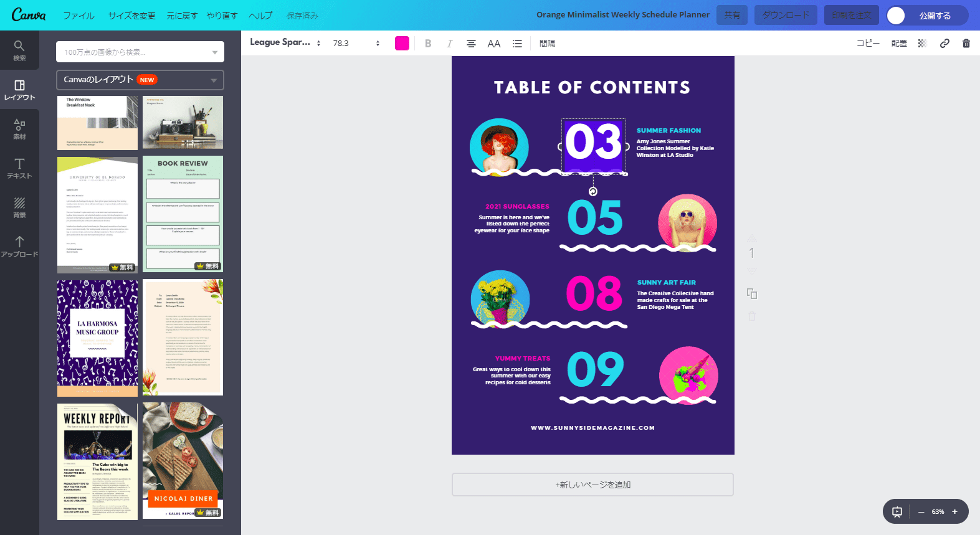Delete page using side trash icon
Screen dimensions: 980x535
pyautogui.click(x=752, y=316)
